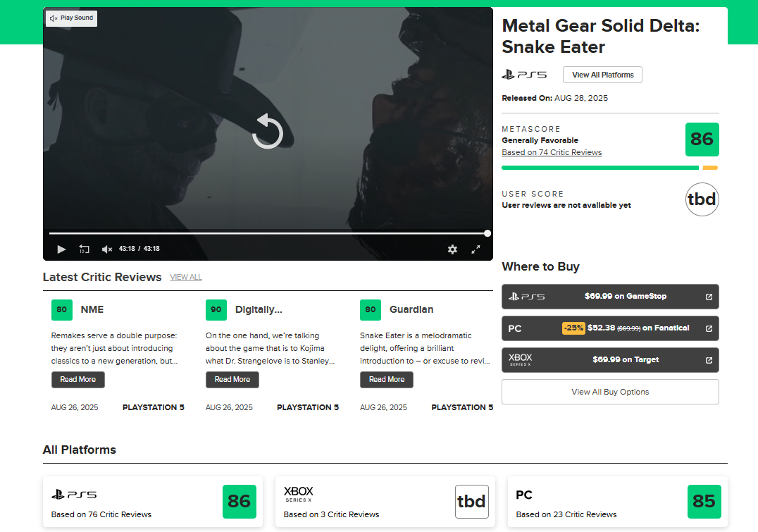
Task: Read More of the Guardian review
Action: [x=386, y=380]
